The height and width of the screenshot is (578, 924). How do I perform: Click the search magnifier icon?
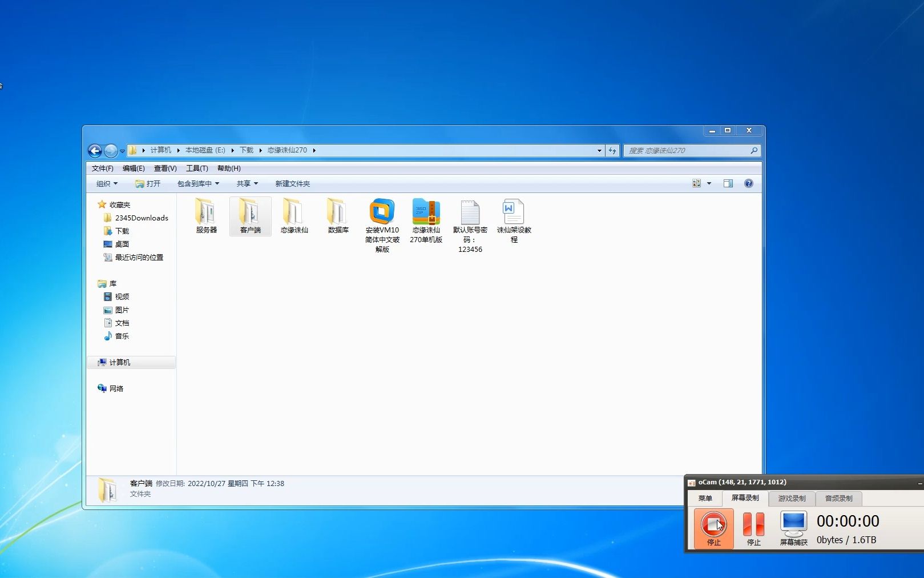pos(754,151)
